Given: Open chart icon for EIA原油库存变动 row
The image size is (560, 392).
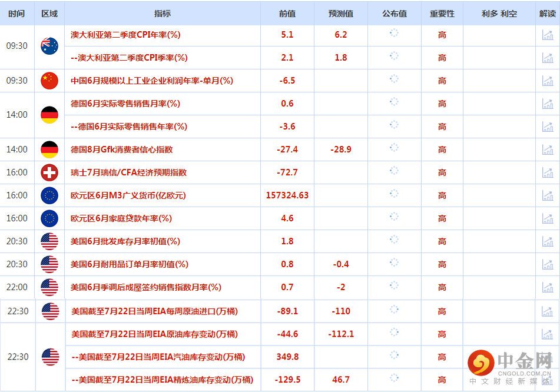Looking at the screenshot, I should pos(548,334).
